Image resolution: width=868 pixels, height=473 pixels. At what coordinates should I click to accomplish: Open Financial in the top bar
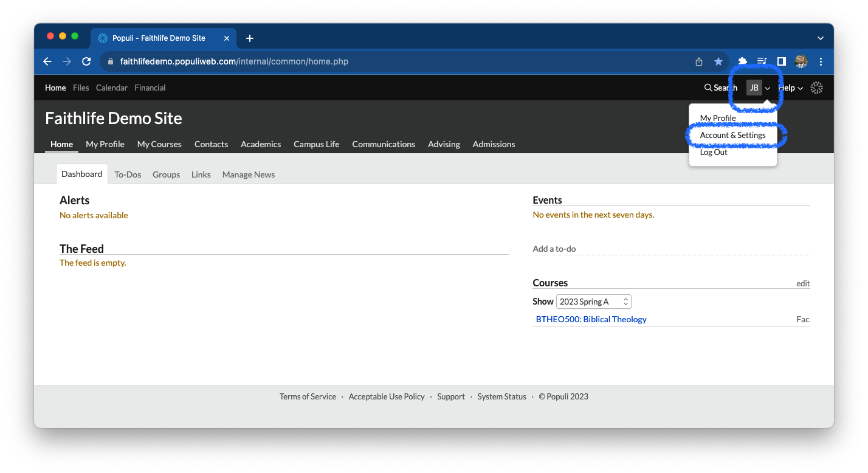(x=150, y=88)
